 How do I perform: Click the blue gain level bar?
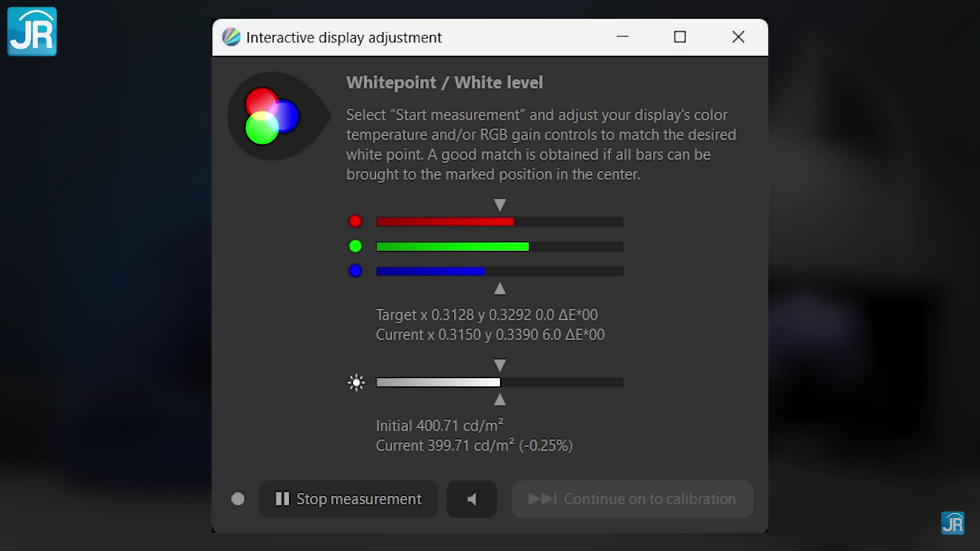pos(500,271)
